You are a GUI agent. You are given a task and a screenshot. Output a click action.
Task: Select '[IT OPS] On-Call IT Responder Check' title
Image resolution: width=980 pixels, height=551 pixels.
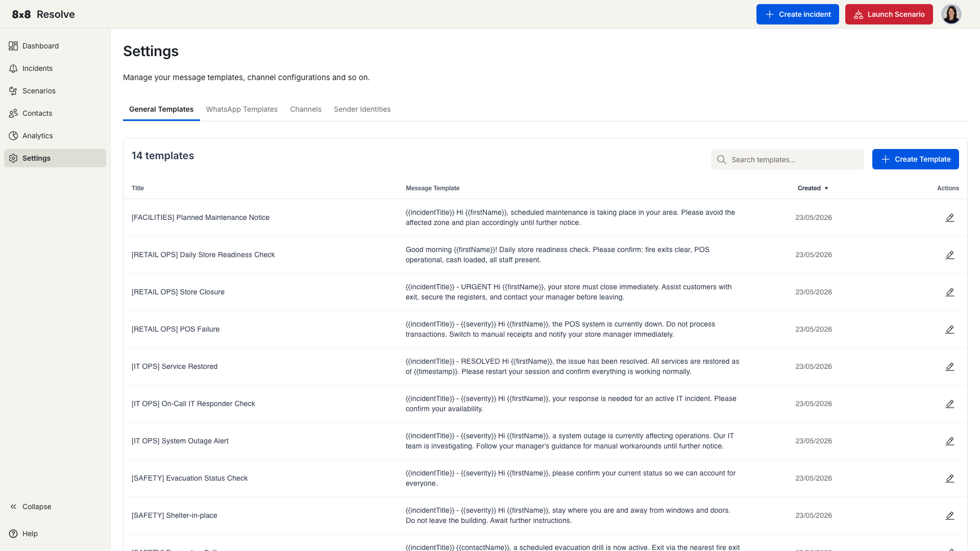tap(193, 404)
